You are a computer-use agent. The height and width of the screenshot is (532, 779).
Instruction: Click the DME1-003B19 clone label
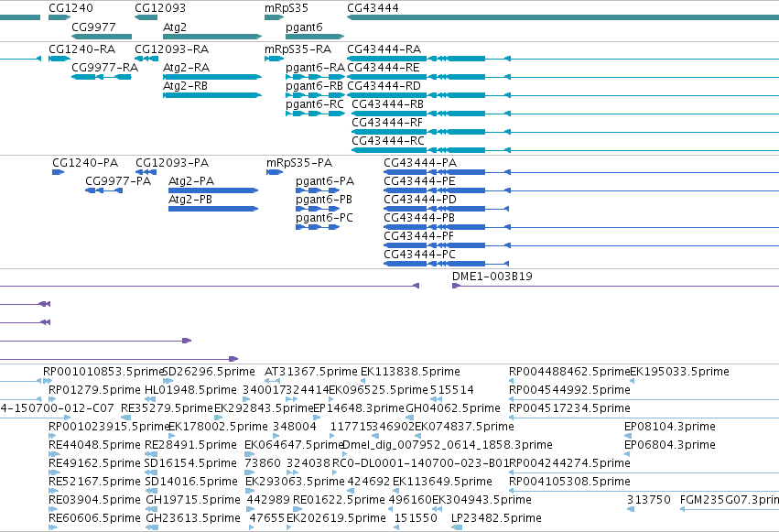tap(492, 277)
